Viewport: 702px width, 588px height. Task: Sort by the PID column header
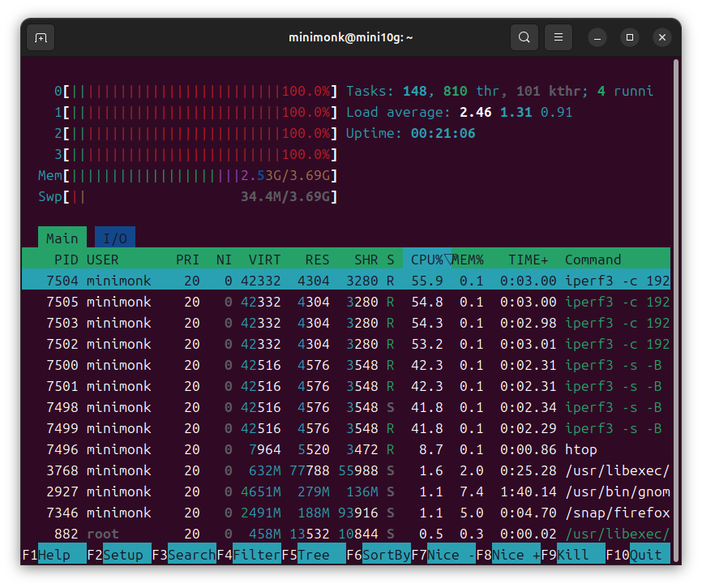point(66,260)
